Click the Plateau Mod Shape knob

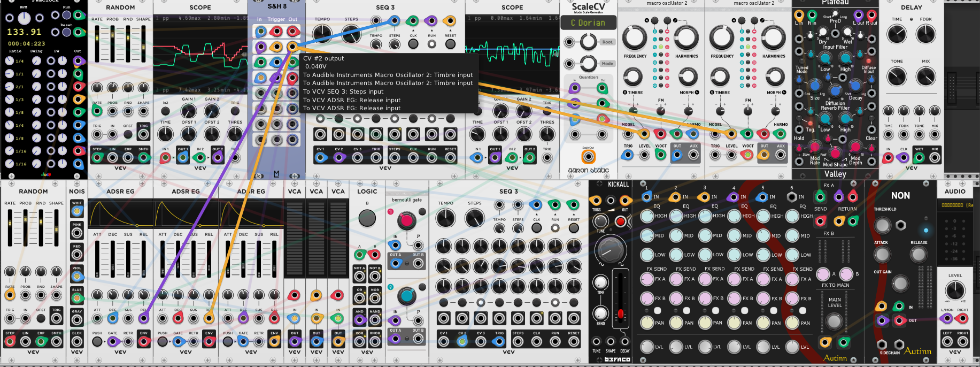835,154
